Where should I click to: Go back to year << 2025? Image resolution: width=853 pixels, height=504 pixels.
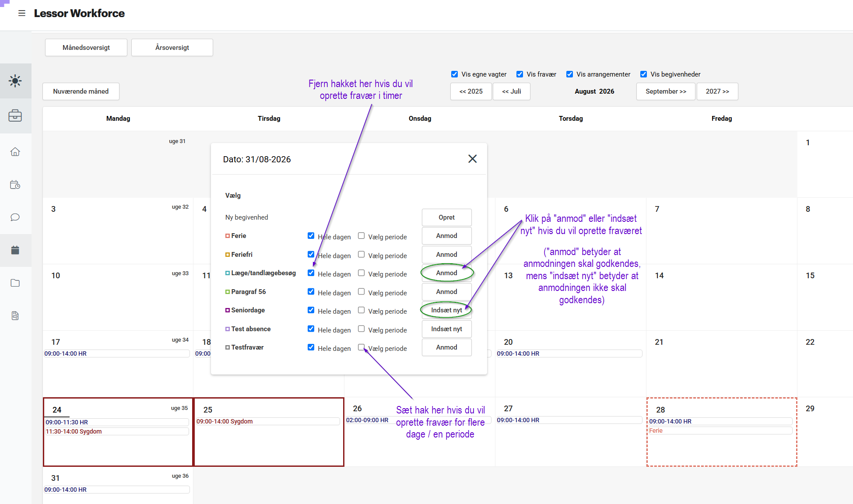pyautogui.click(x=471, y=91)
